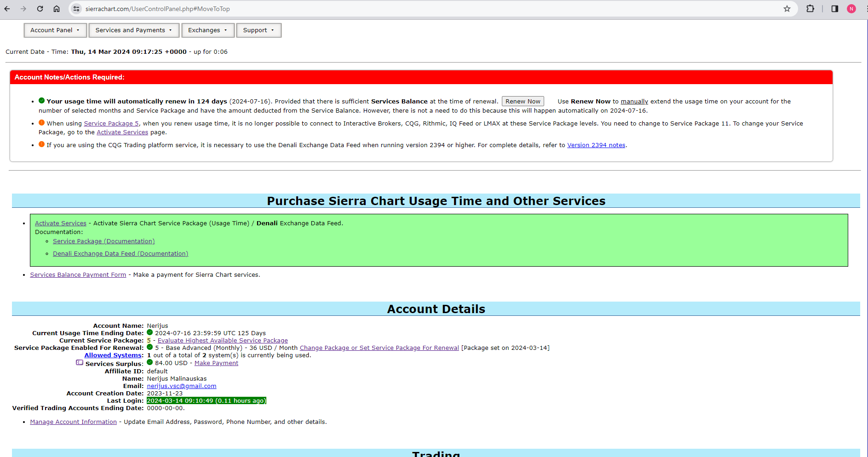Follow the Activate Services link in notes

[x=122, y=132]
